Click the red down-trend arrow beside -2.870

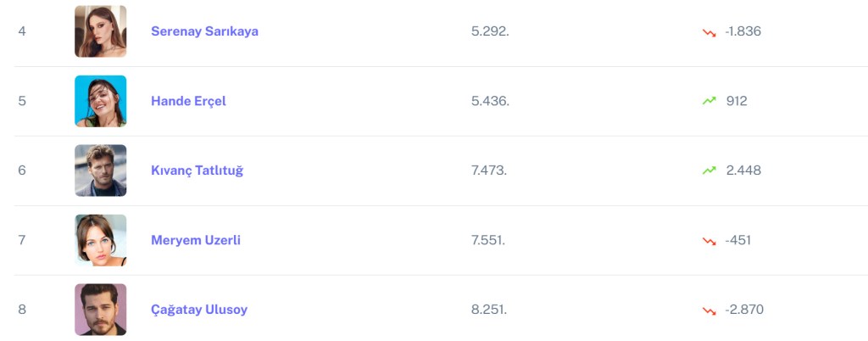point(709,310)
